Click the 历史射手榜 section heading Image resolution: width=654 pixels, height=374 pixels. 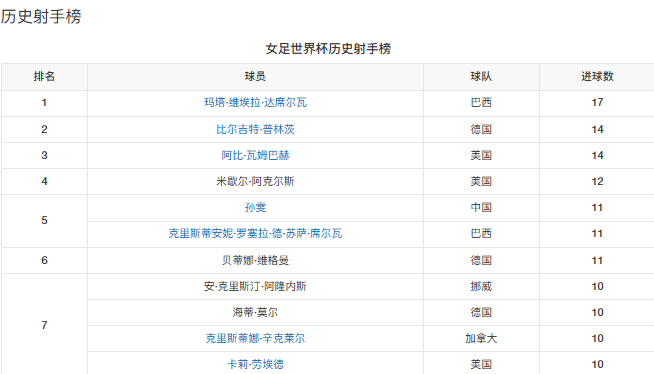coord(41,17)
